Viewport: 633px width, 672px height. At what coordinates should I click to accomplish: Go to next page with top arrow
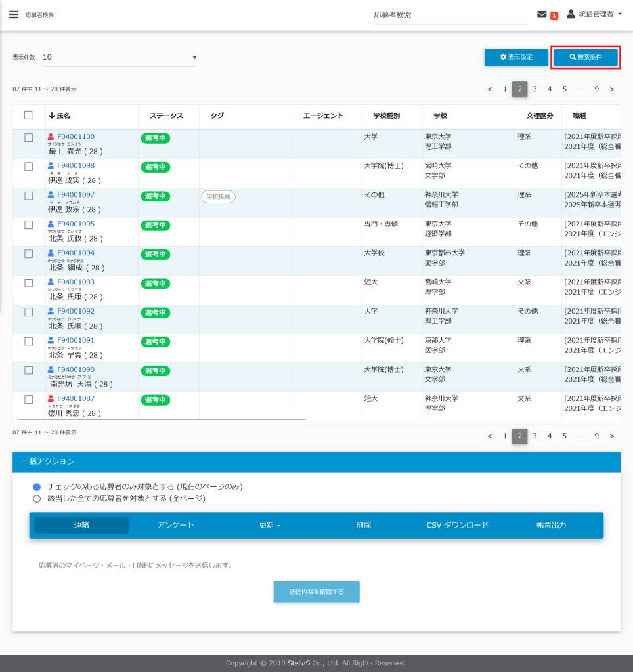[612, 89]
